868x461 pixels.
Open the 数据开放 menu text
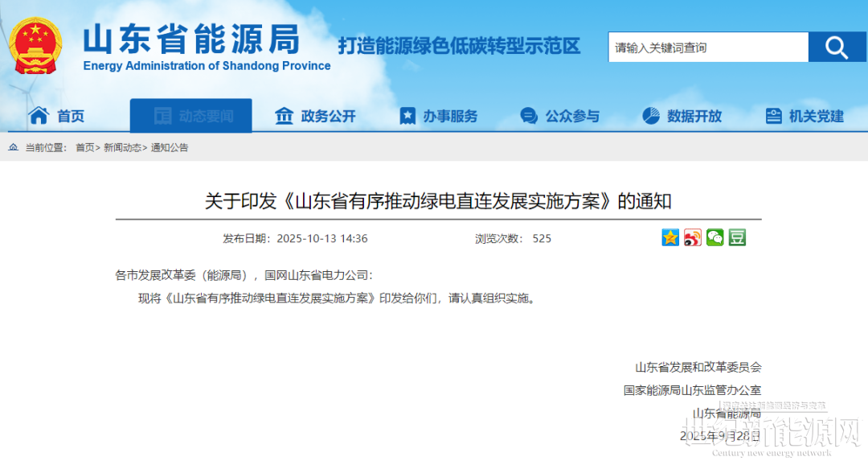[694, 116]
